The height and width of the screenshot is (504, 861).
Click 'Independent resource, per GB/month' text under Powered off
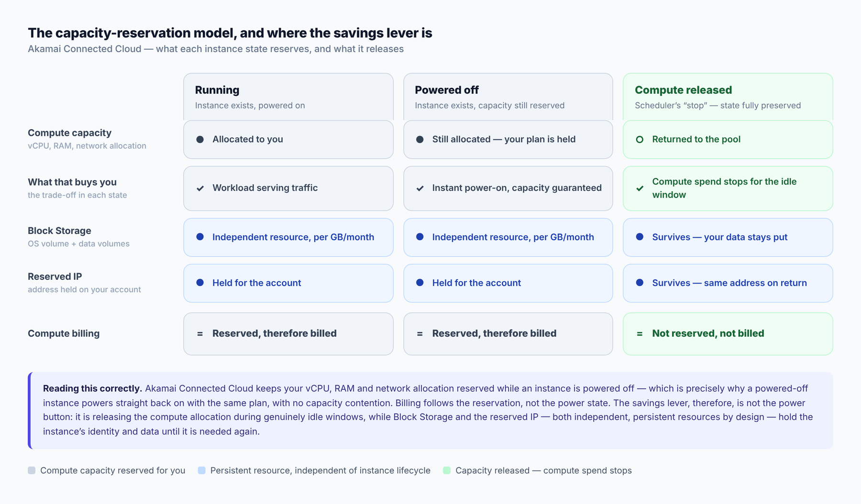point(513,237)
